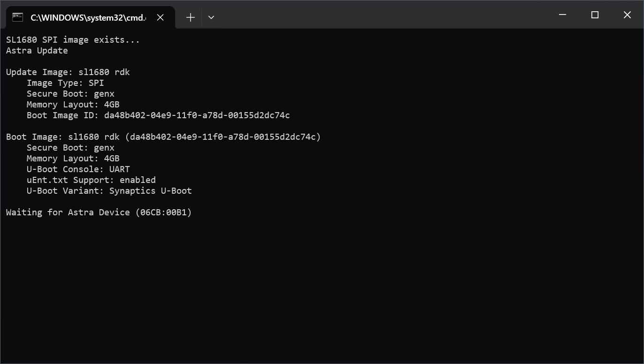Screen dimensions: 644x364
Task: Click the maximize window icon
Action: coord(595,15)
